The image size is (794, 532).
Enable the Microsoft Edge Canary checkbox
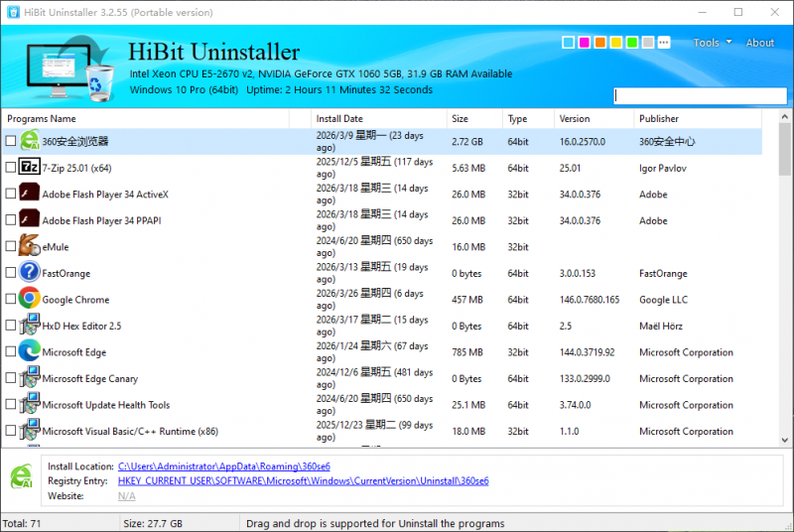coord(11,378)
